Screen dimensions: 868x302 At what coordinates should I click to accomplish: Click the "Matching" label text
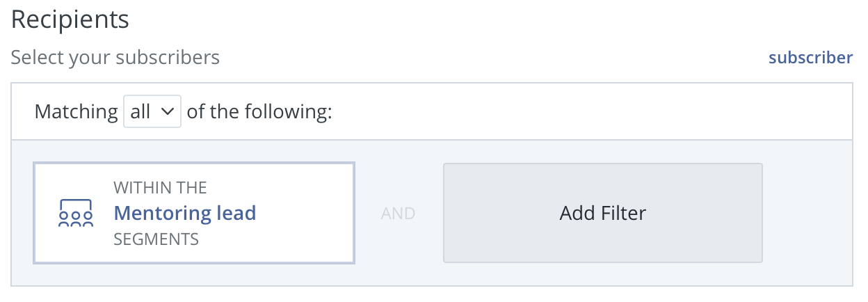click(x=76, y=111)
